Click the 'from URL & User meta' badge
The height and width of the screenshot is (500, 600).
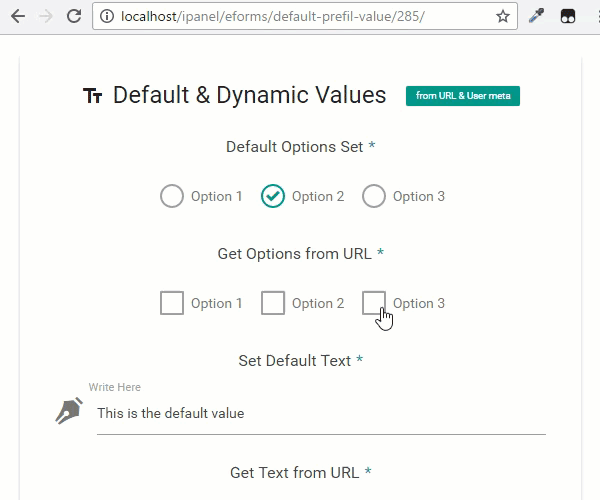[x=463, y=96]
